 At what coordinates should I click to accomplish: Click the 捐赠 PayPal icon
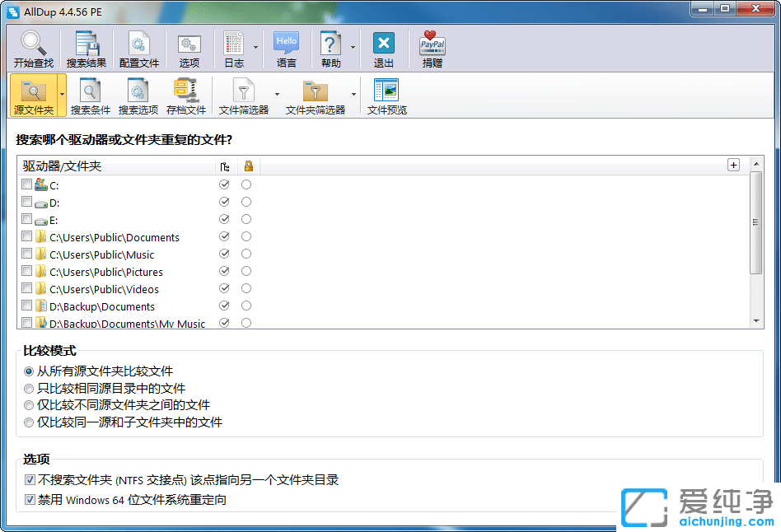(433, 44)
